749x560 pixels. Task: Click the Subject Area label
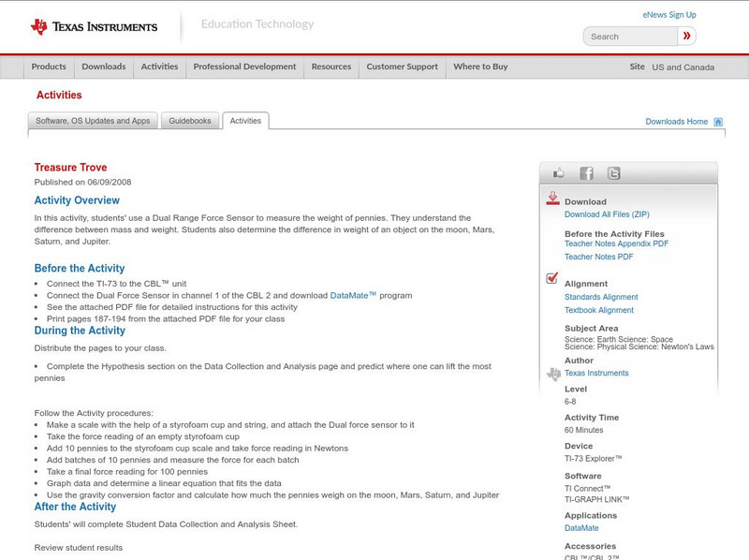[x=592, y=329]
